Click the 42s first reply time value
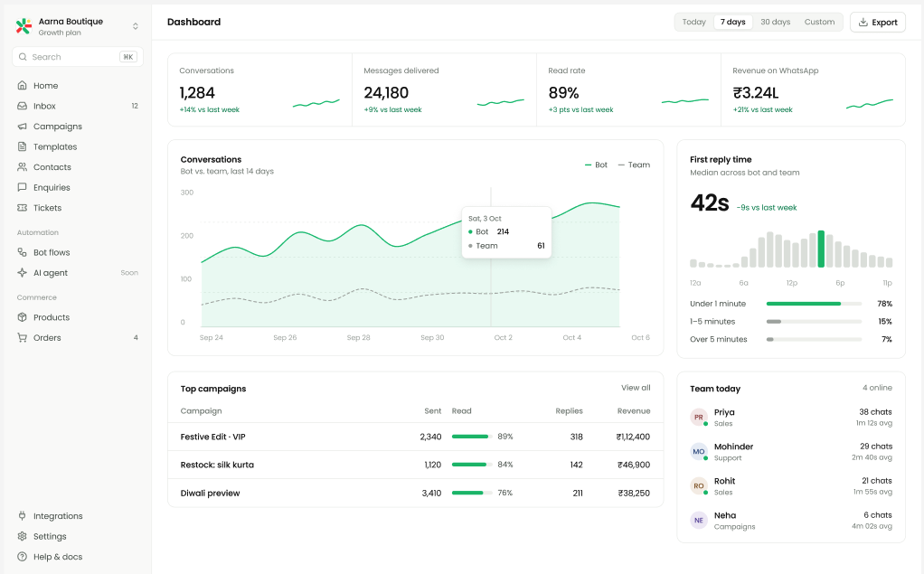This screenshot has width=924, height=574. coord(710,202)
